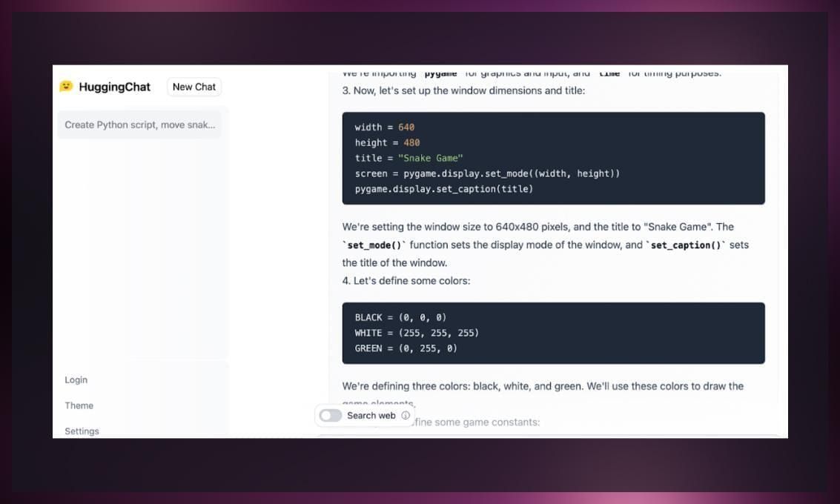The width and height of the screenshot is (840, 504).
Task: Click the 'Search web' label
Action: click(x=371, y=416)
